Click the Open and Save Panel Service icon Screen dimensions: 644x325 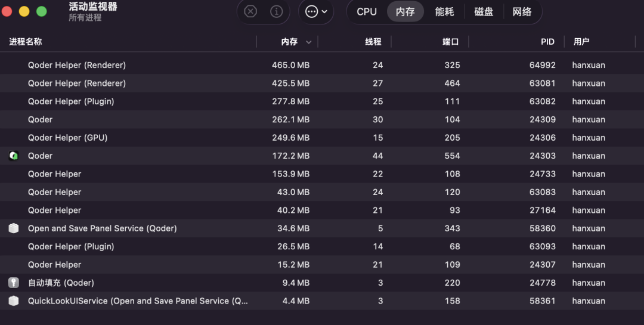tap(14, 228)
